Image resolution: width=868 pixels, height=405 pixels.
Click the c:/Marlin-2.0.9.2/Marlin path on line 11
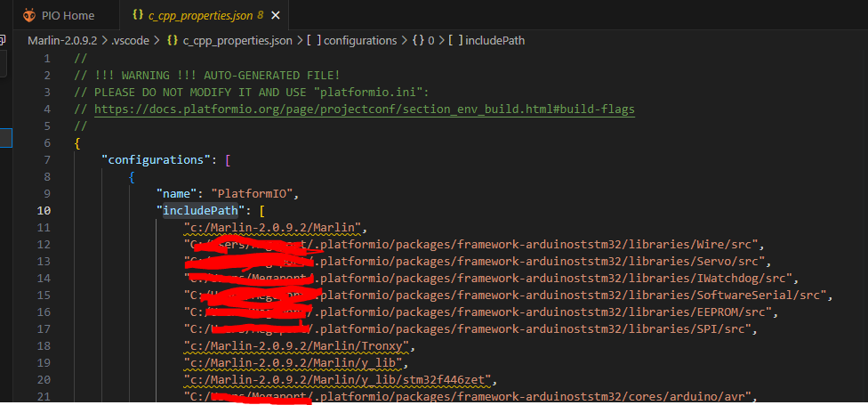click(x=272, y=228)
